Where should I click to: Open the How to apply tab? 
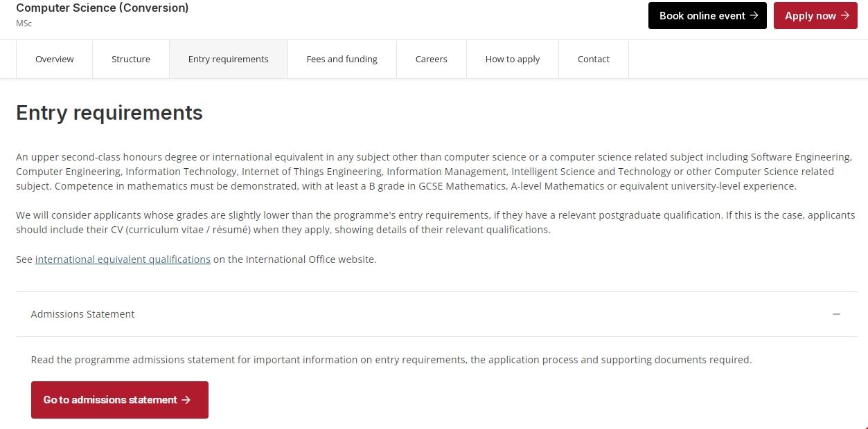point(512,60)
